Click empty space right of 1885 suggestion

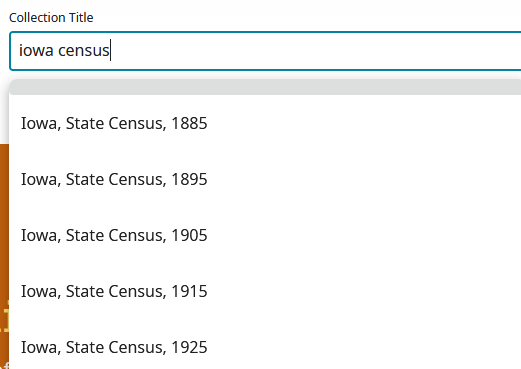tap(363, 123)
